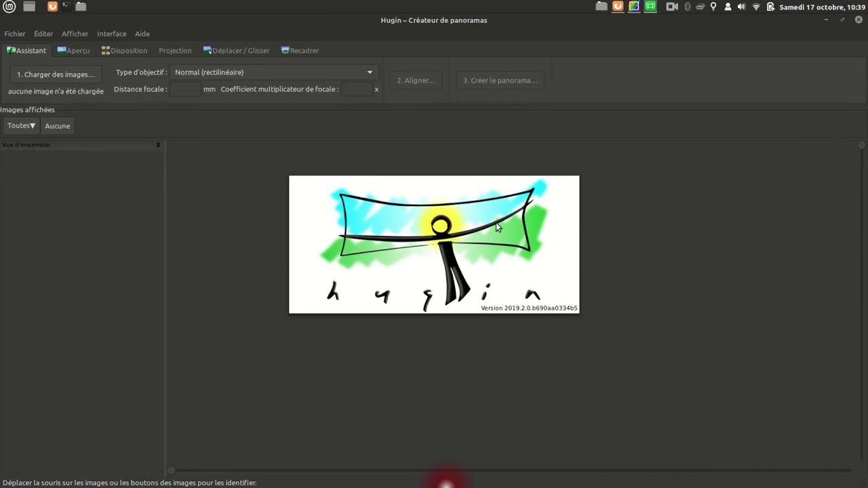
Task: Open the Interface menu
Action: [x=111, y=34]
